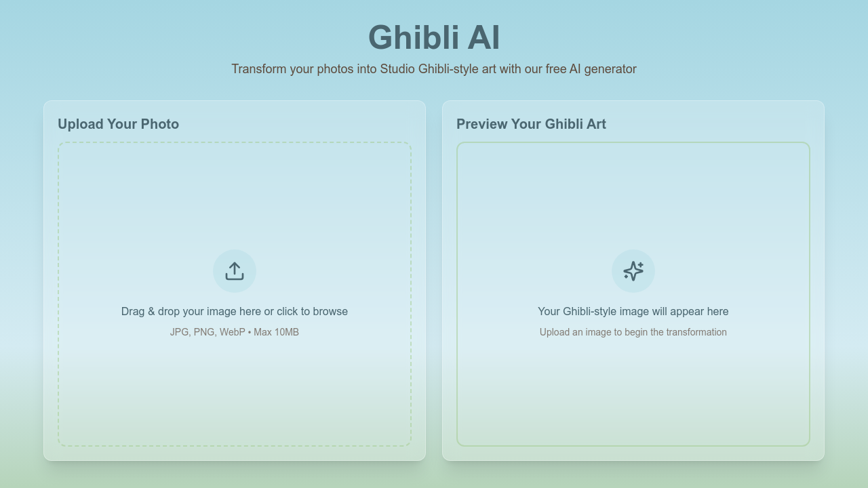Click the tagline under the Ghibli AI title
Image resolution: width=868 pixels, height=488 pixels.
tap(434, 68)
